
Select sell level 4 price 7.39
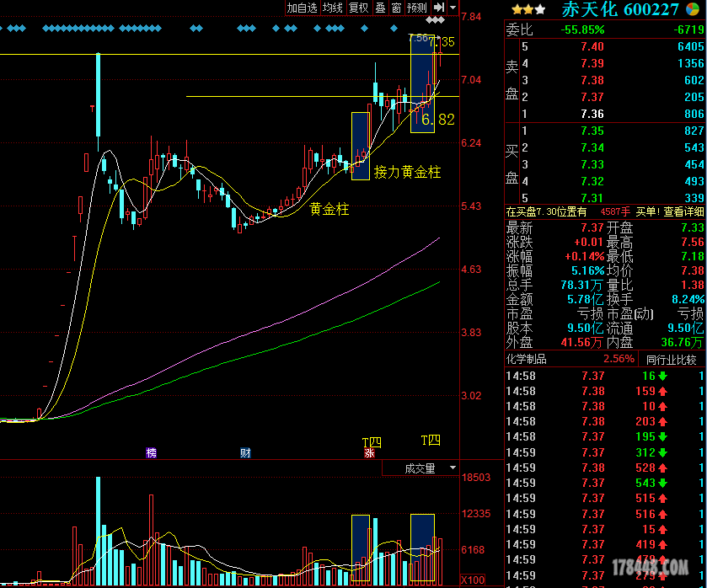pyautogui.click(x=592, y=63)
